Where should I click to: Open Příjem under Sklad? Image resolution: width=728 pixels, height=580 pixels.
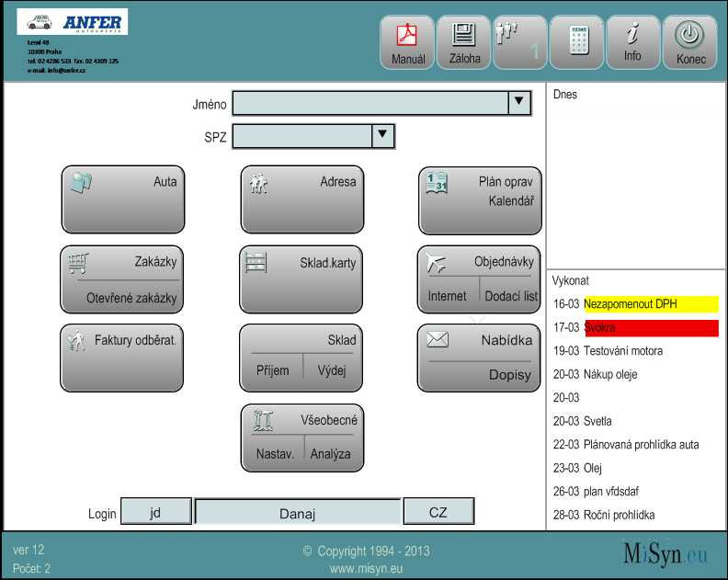pyautogui.click(x=272, y=370)
